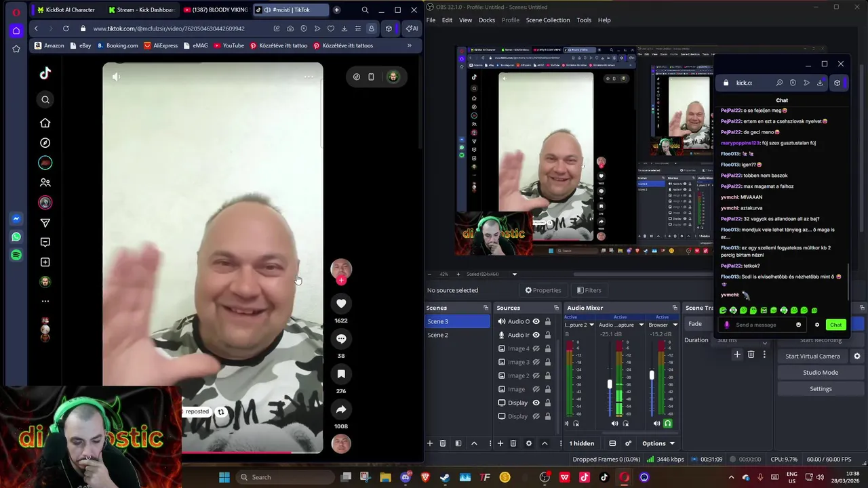This screenshot has width=868, height=488.
Task: Share the TikTok video with 1008 shares
Action: click(341, 409)
